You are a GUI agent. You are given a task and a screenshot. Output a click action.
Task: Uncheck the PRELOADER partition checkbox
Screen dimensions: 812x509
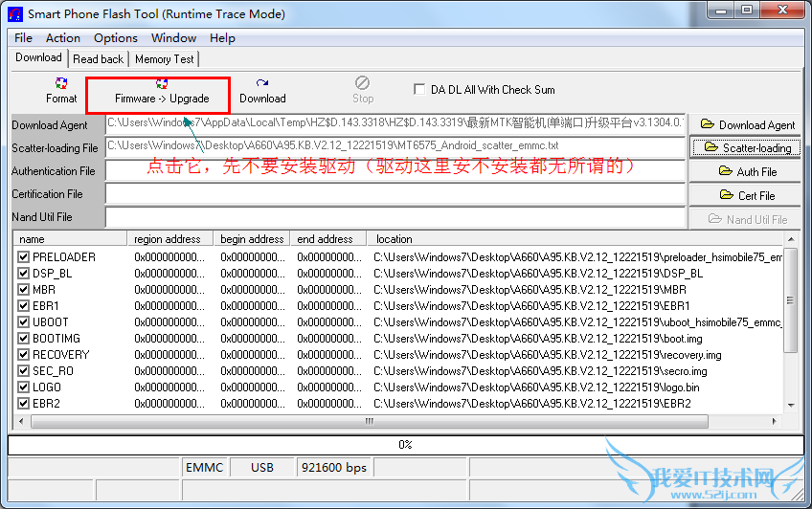pos(23,257)
